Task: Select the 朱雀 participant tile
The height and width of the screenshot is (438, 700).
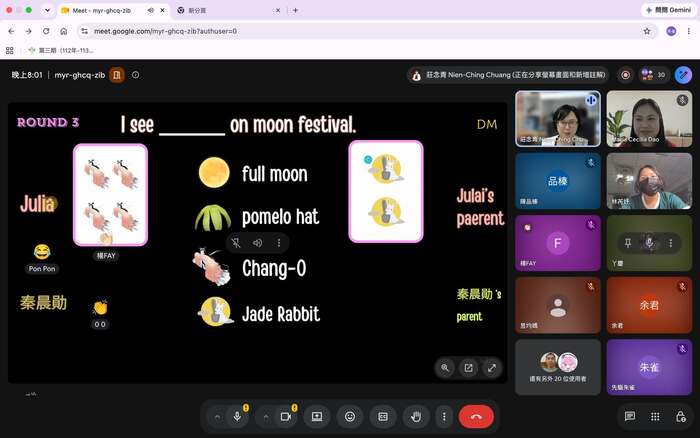Action: point(649,367)
